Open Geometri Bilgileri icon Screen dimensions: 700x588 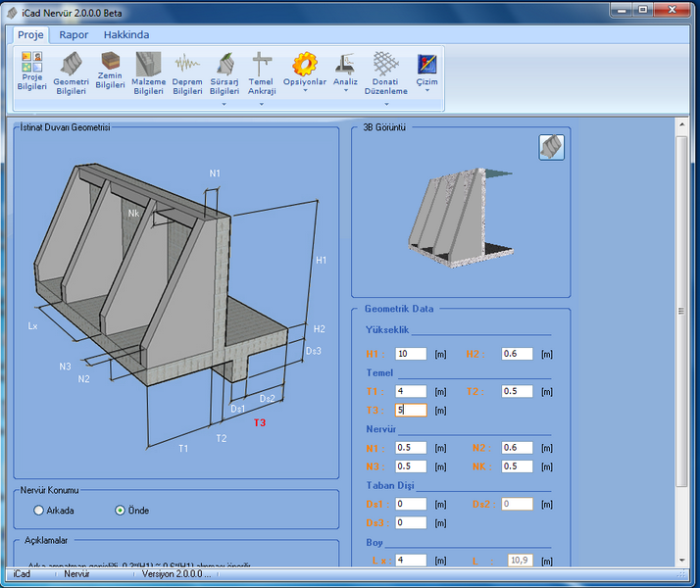tap(71, 73)
